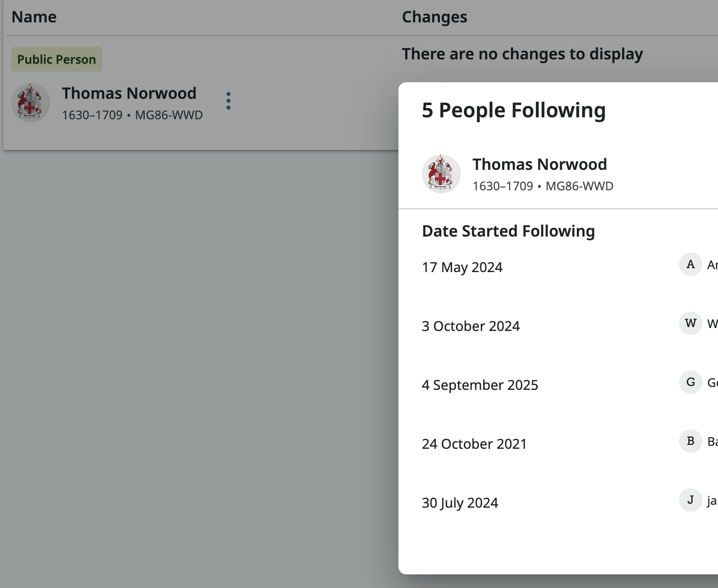Select follower avatar with initial W

[x=690, y=323]
